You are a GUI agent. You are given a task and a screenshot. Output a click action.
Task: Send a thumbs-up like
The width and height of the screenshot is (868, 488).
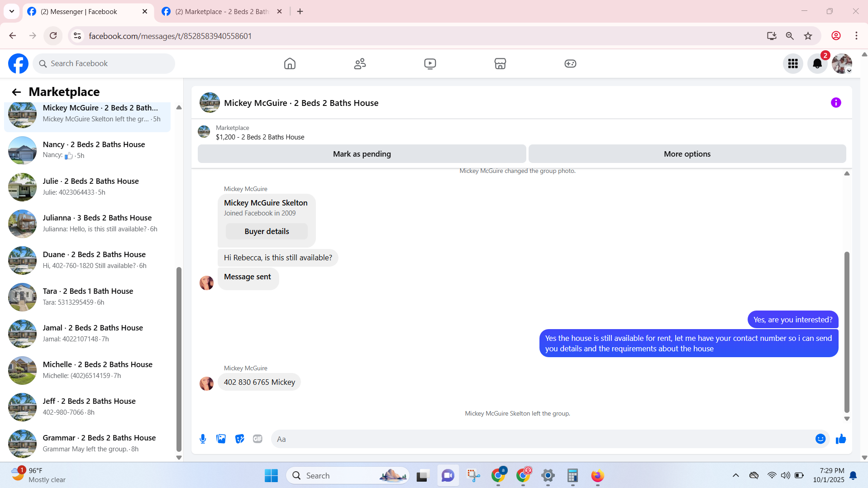tap(841, 439)
